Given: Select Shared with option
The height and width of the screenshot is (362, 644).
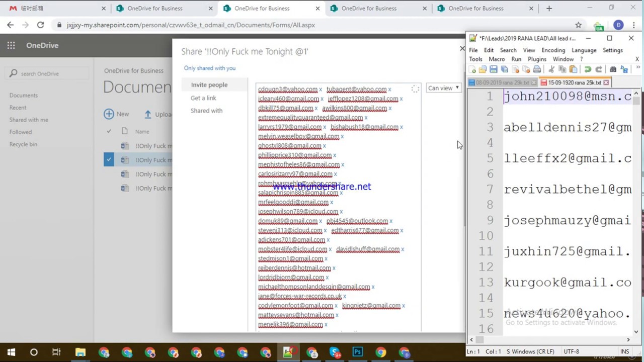Looking at the screenshot, I should coord(206,111).
